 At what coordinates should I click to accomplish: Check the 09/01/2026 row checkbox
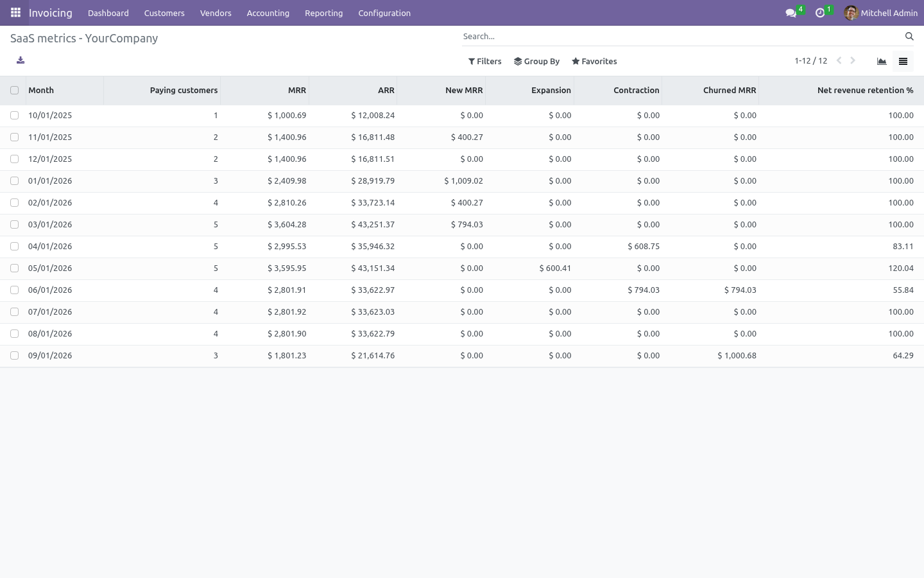pos(14,356)
